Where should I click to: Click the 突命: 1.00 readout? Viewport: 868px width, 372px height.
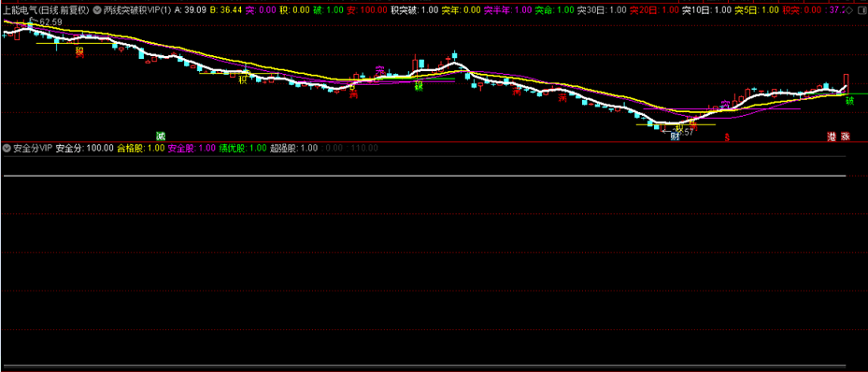[555, 10]
